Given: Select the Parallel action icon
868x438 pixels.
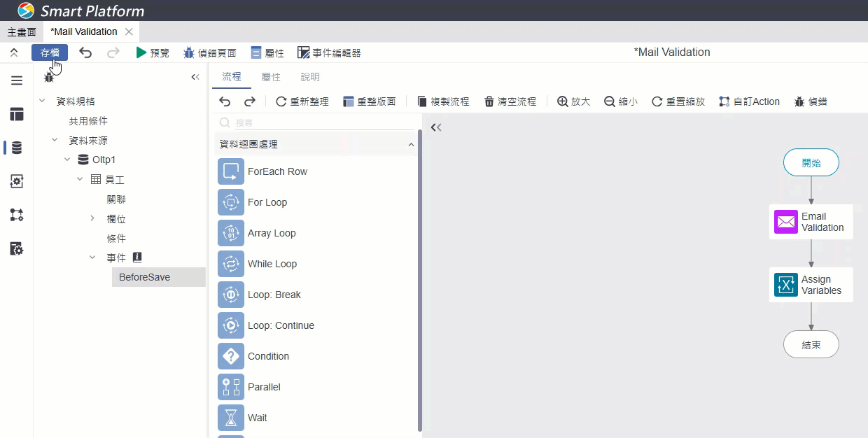Looking at the screenshot, I should 231,387.
